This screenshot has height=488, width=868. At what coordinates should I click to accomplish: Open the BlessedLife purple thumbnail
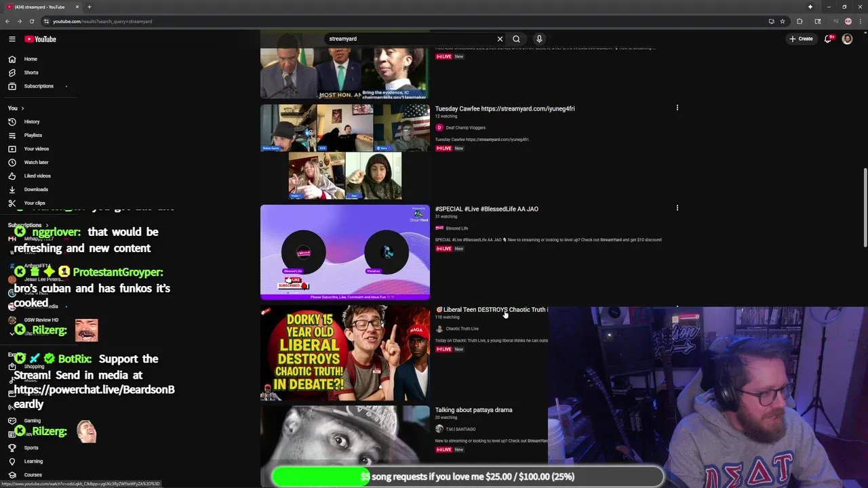[344, 252]
